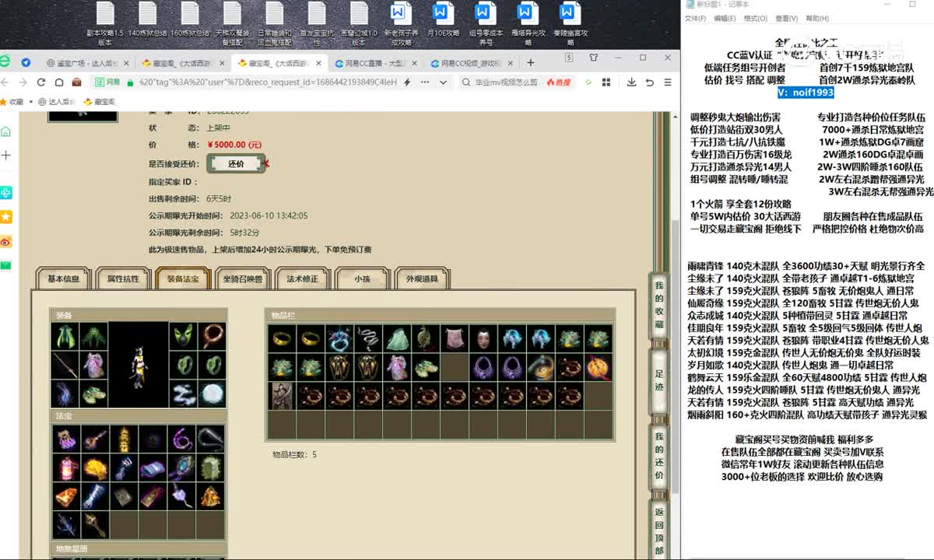Click date text 2023-06-10 13:42:05
The width and height of the screenshot is (934, 560).
(269, 215)
